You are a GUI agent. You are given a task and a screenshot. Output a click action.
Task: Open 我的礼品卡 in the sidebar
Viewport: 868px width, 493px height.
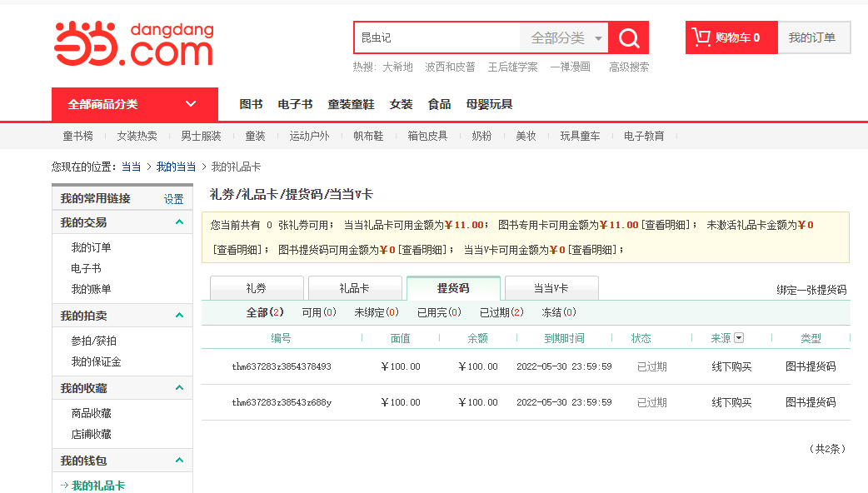(98, 486)
